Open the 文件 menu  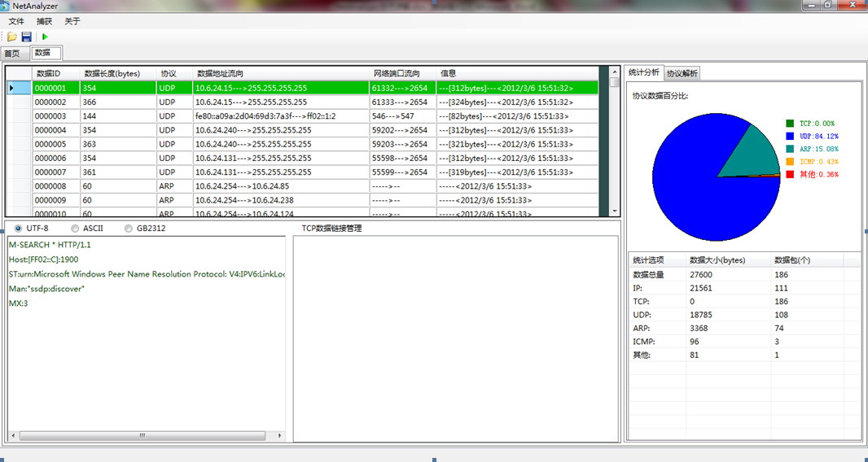[x=16, y=22]
